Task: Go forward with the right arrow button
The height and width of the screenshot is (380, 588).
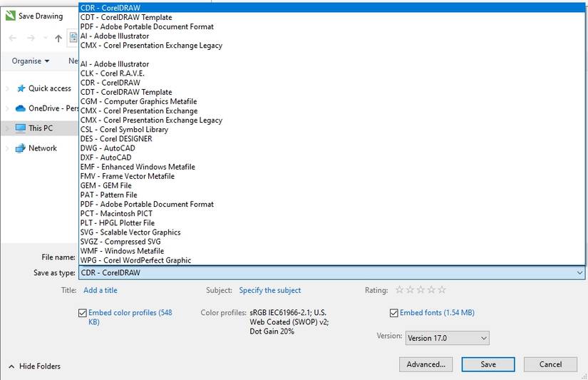Action: pyautogui.click(x=31, y=38)
